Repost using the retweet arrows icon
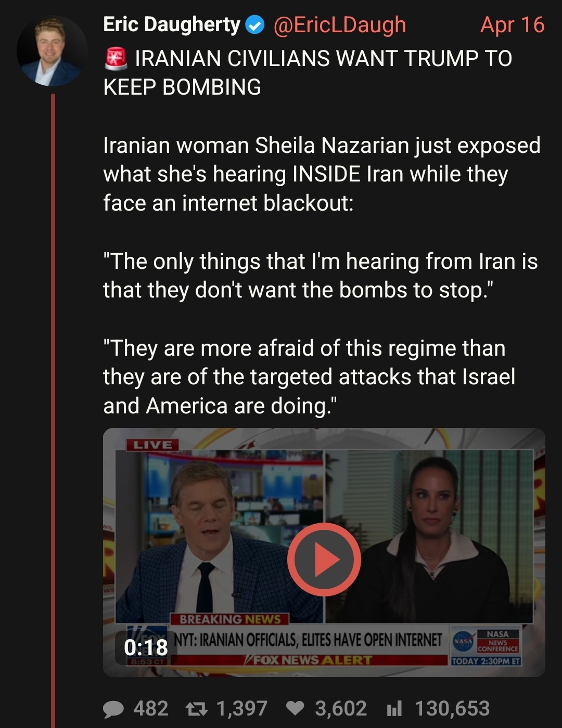 coord(197,709)
